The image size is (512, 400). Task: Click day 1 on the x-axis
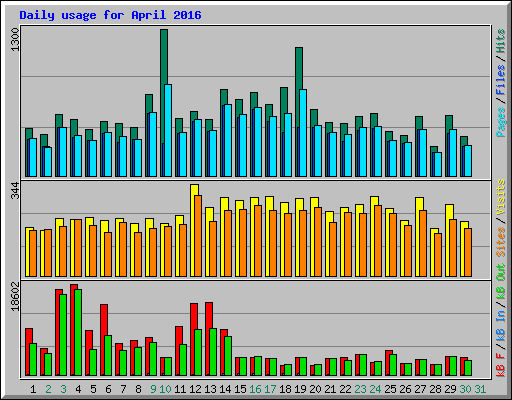[x=33, y=389]
